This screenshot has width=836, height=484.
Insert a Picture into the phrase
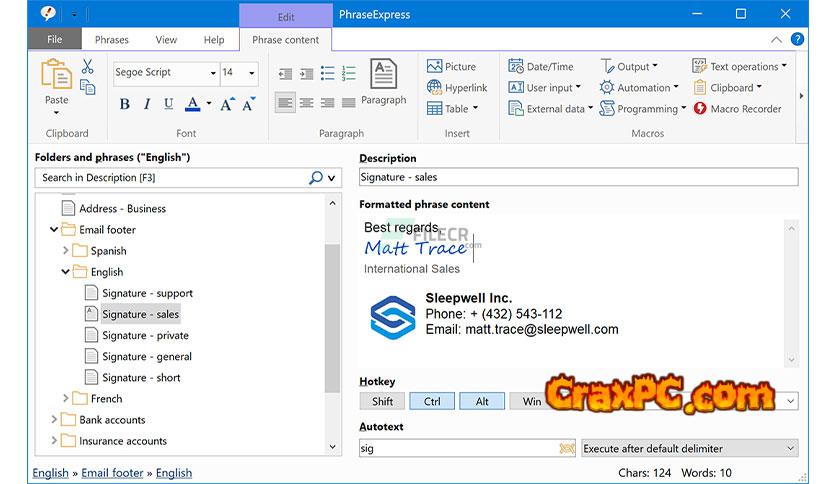[451, 66]
